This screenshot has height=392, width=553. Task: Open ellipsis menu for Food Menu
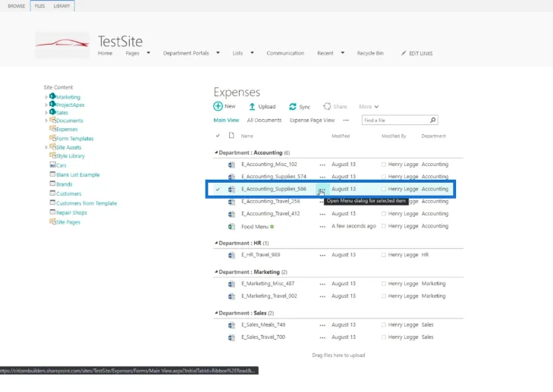322,227
